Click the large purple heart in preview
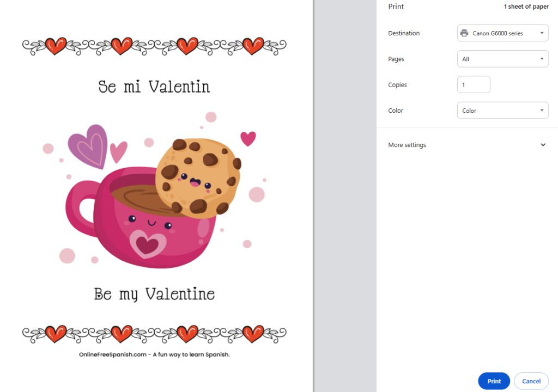558x392 pixels. pos(88,146)
